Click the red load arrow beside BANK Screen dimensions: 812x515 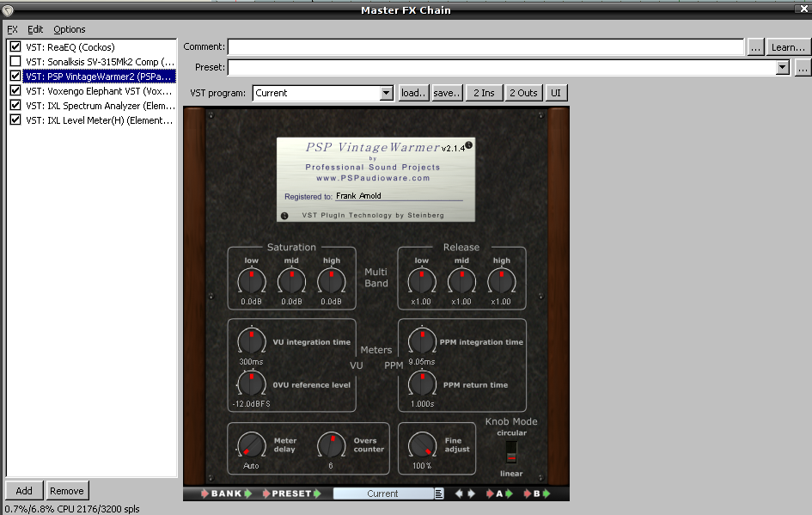[205, 494]
